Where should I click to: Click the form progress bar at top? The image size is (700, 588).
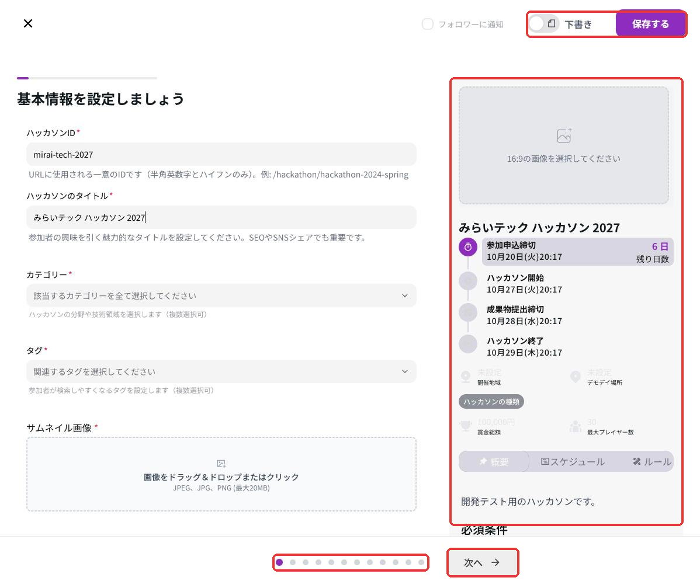click(87, 78)
